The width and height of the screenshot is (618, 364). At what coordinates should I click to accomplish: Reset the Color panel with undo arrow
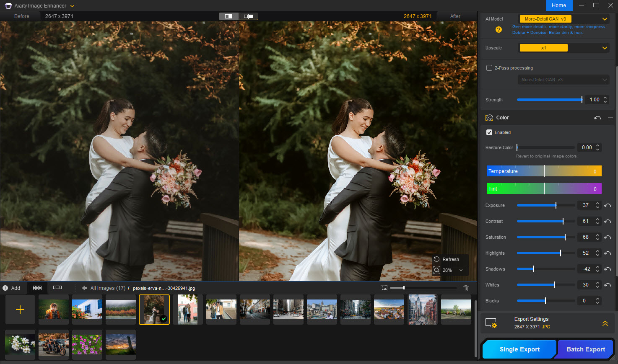pyautogui.click(x=597, y=118)
